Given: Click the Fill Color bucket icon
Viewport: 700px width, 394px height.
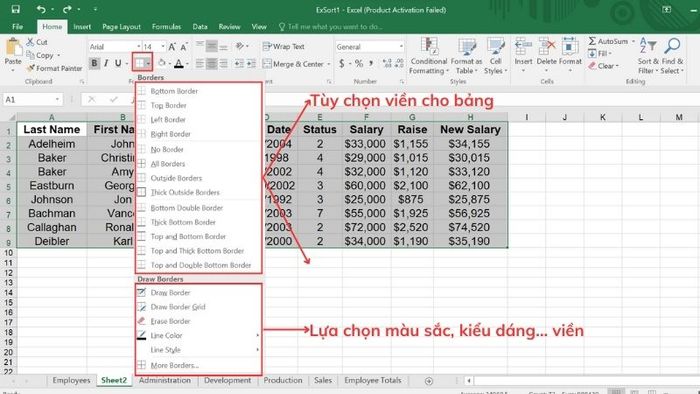Looking at the screenshot, I should tap(162, 63).
